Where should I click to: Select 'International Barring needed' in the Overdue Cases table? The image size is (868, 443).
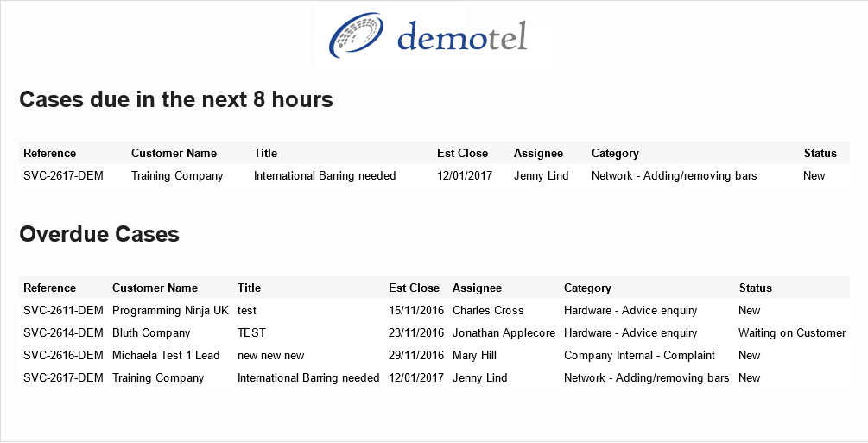coord(308,378)
